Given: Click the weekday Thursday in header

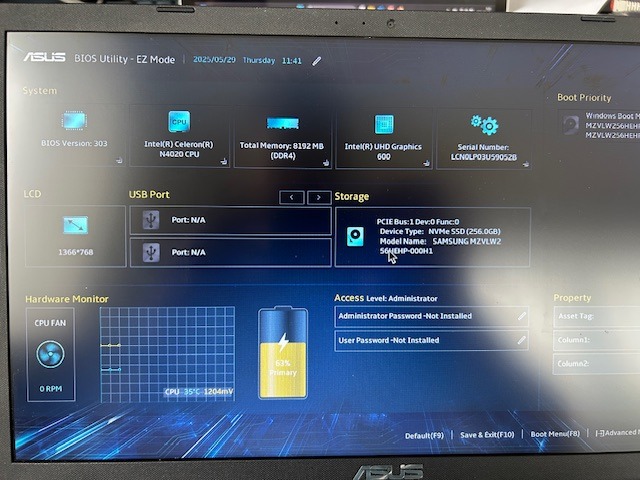Looking at the screenshot, I should [259, 60].
